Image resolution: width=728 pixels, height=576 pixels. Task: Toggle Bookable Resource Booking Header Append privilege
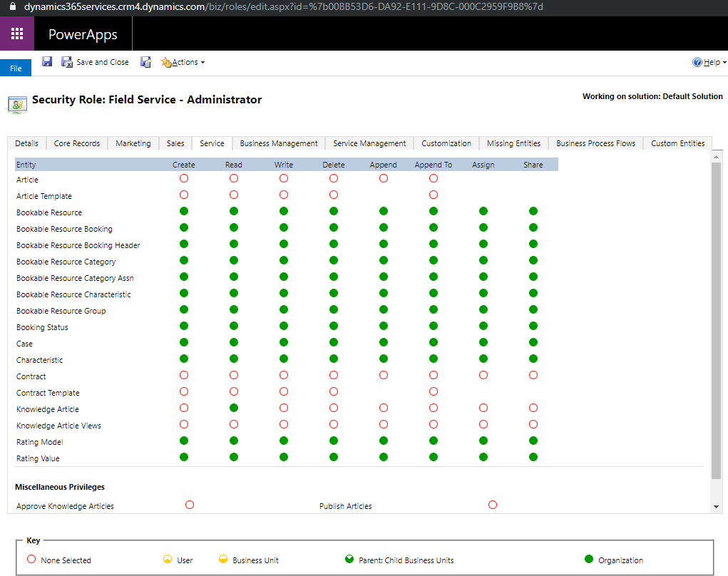(x=384, y=244)
